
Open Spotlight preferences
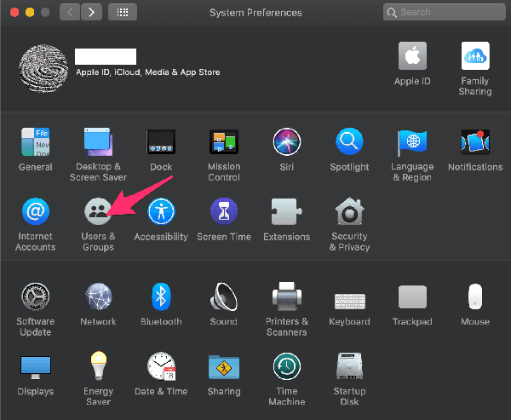point(349,142)
